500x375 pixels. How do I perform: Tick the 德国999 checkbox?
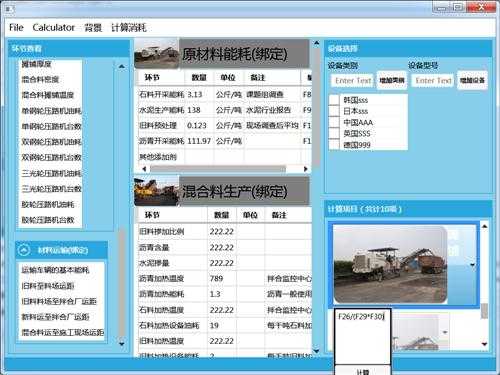coord(334,144)
